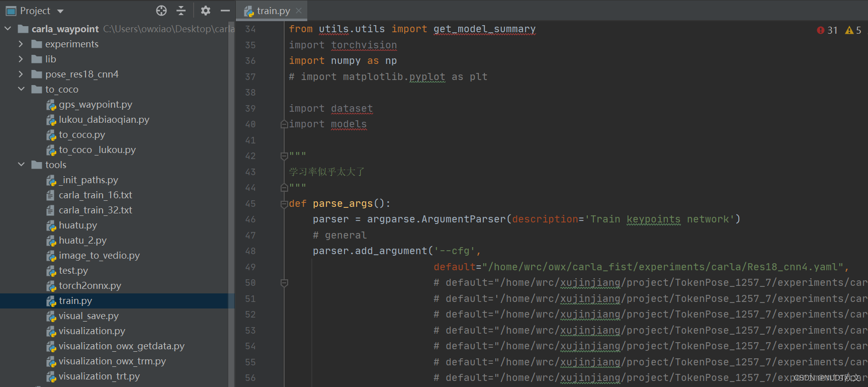The height and width of the screenshot is (387, 868).
Task: Click the carla_waypoint project root name
Action: coord(65,29)
